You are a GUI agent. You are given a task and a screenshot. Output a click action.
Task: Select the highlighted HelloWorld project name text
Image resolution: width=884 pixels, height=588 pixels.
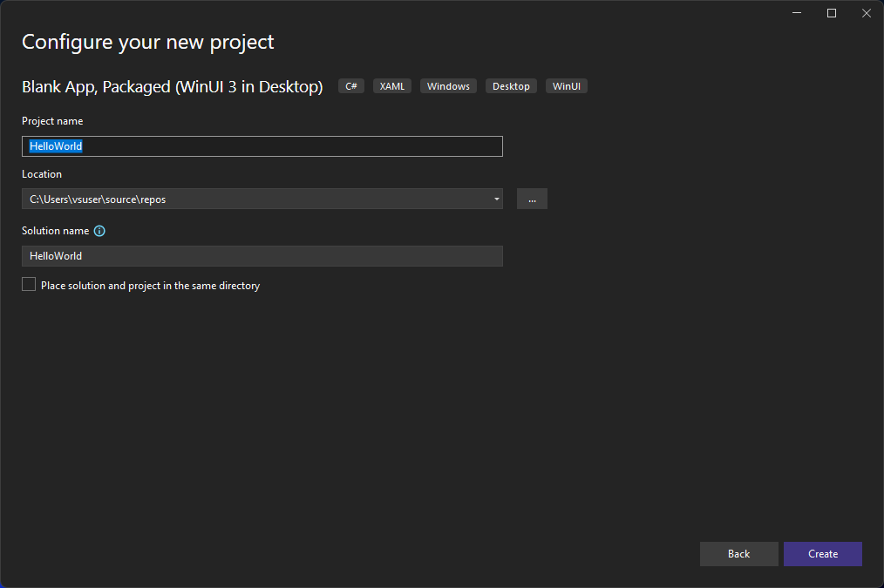(55, 145)
